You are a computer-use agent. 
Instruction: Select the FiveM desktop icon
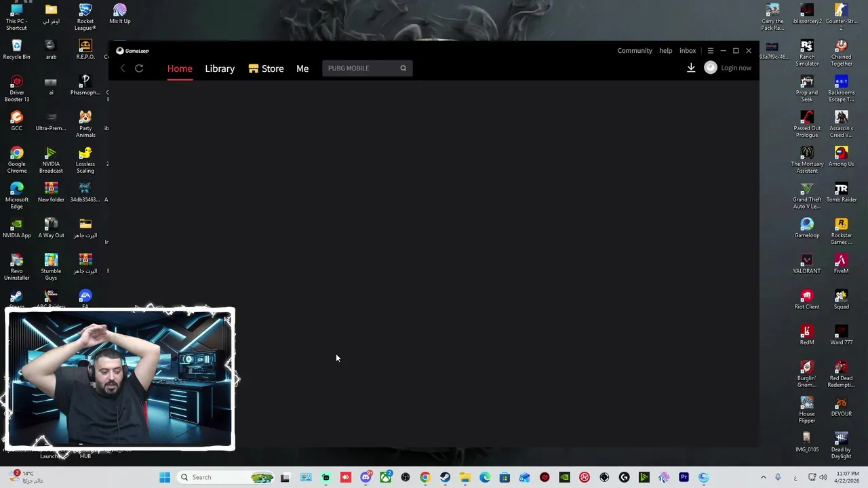pyautogui.click(x=842, y=264)
